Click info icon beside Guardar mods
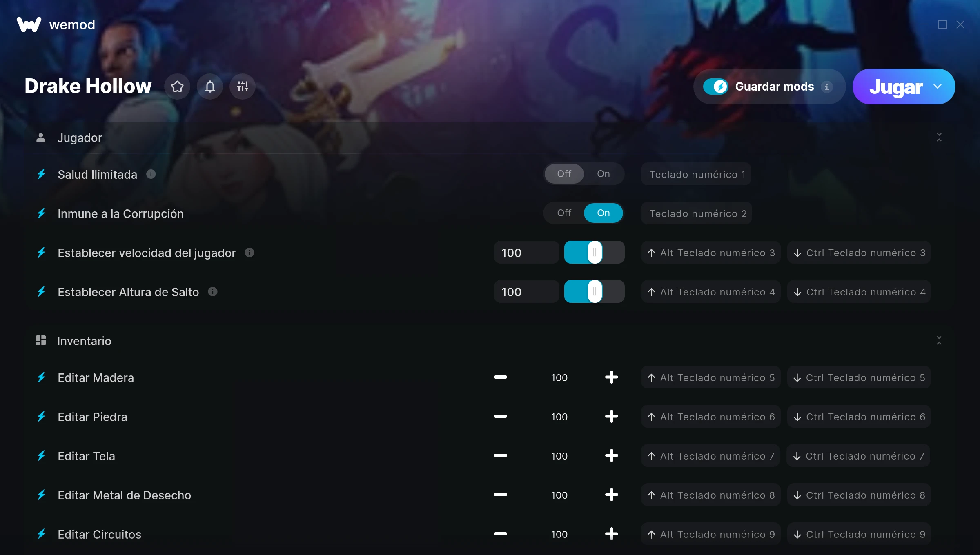Image resolution: width=980 pixels, height=555 pixels. pyautogui.click(x=826, y=87)
